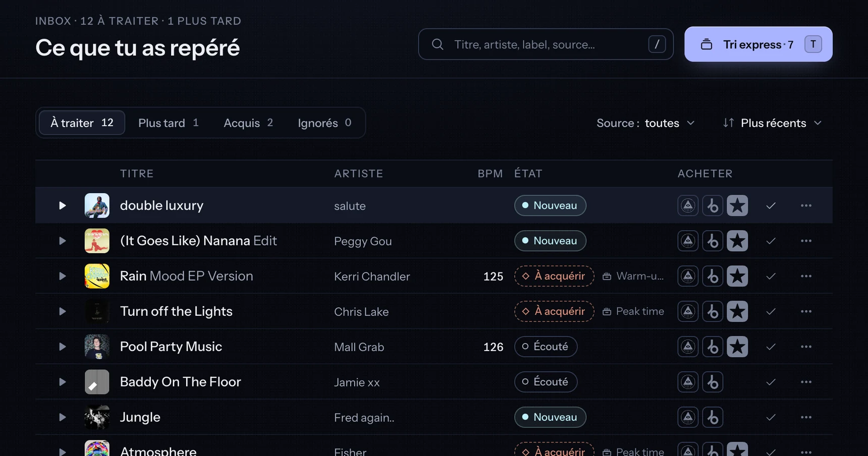Open Beatport link for Baddy On The Floor
868x456 pixels.
click(x=713, y=382)
